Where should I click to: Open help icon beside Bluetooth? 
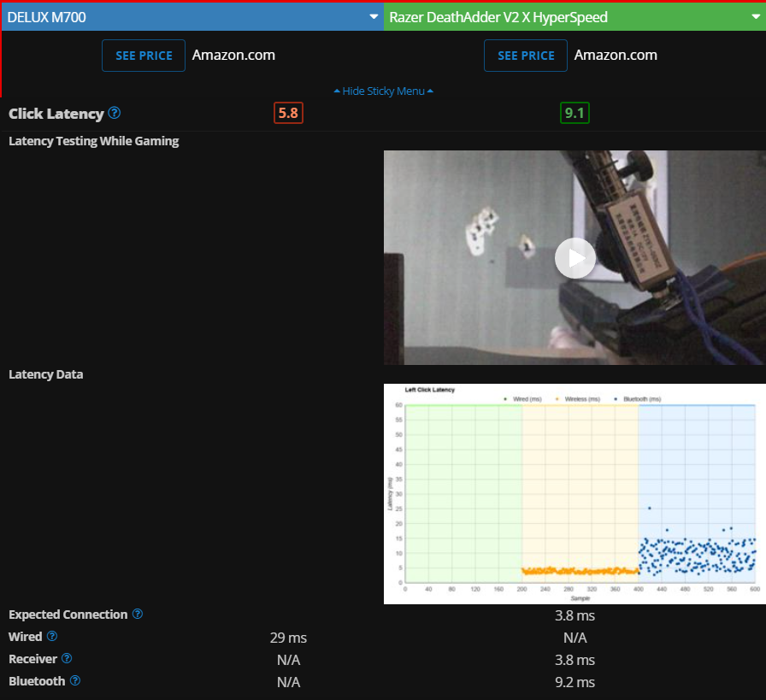point(75,680)
